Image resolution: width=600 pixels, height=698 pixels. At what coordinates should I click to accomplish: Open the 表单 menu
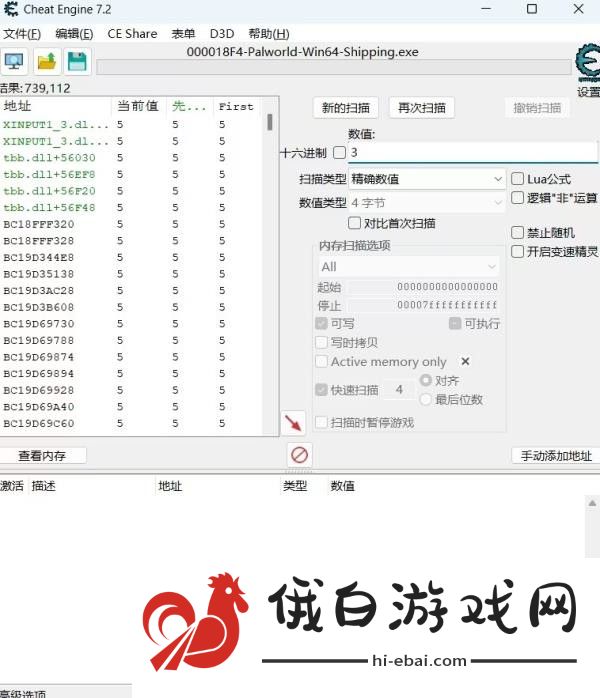pos(183,34)
